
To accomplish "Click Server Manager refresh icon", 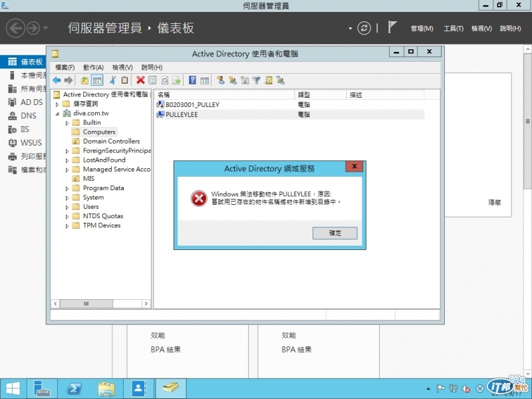I will coord(364,28).
